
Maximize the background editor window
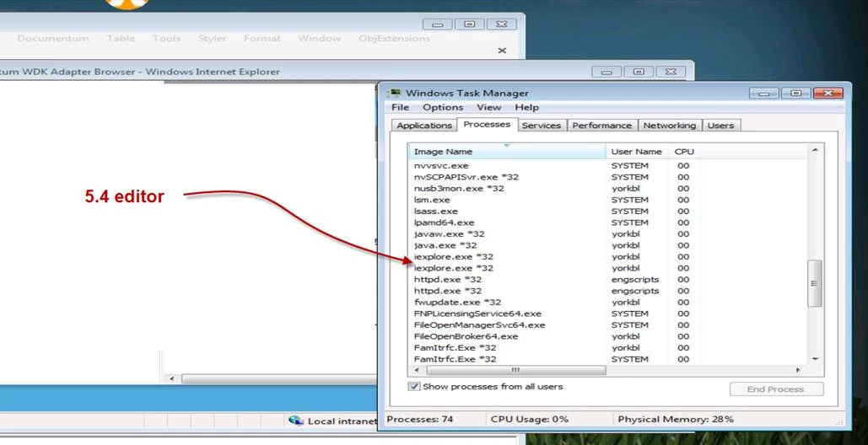469,24
